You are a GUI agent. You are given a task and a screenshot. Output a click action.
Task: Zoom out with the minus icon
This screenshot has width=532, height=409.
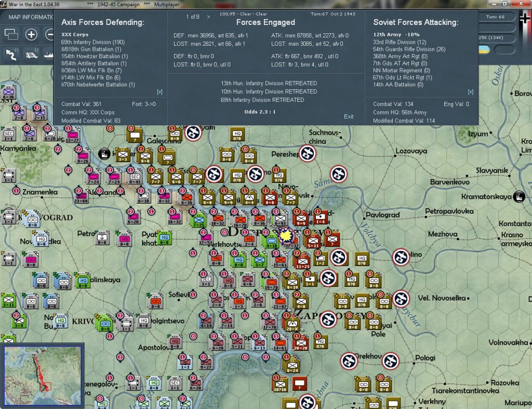50,34
